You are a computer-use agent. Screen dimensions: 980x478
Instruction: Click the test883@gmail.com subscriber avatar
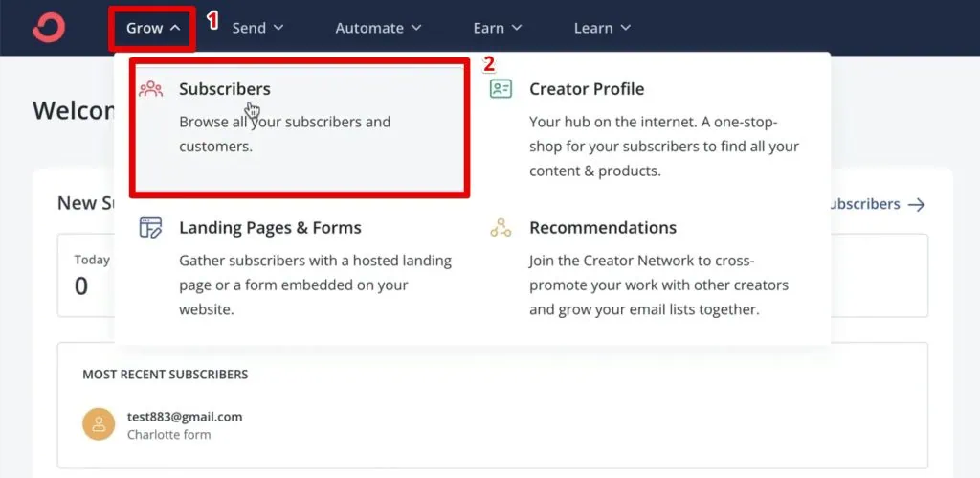(99, 424)
